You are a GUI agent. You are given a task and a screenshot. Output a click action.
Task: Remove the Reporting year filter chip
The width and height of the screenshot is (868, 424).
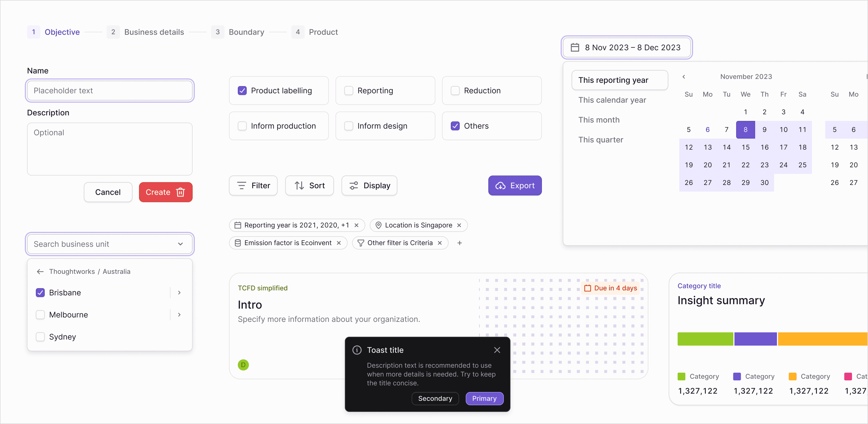(356, 225)
